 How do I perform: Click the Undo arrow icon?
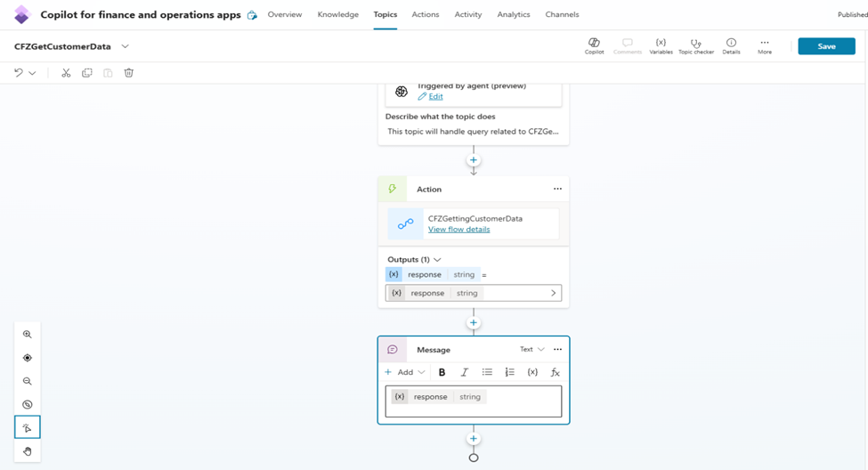click(19, 72)
